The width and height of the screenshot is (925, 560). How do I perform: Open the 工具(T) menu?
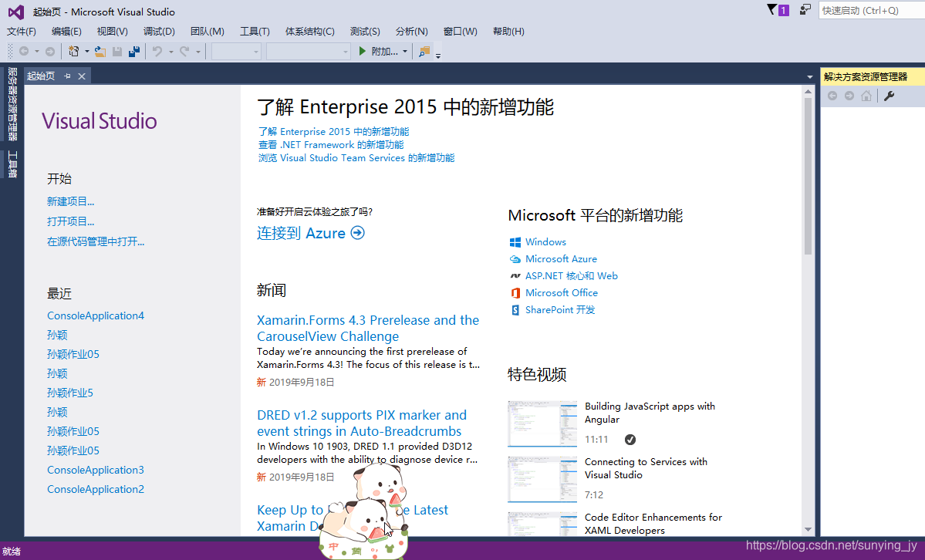[255, 32]
